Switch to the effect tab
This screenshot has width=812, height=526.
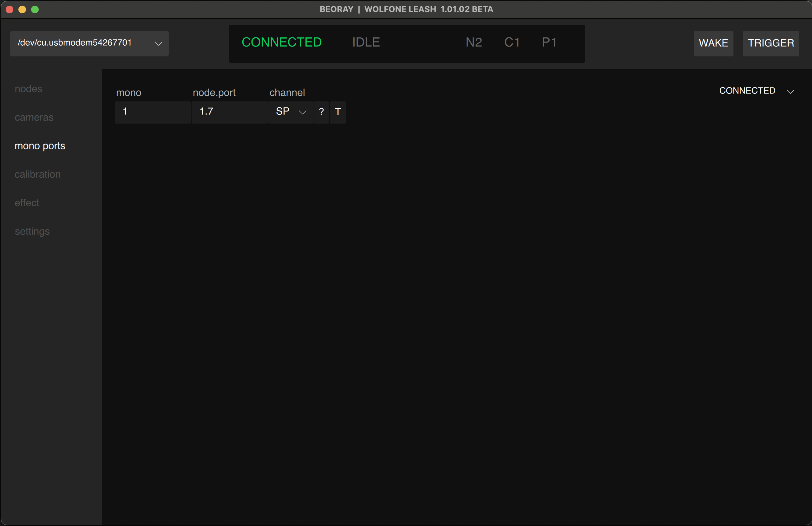pos(27,202)
